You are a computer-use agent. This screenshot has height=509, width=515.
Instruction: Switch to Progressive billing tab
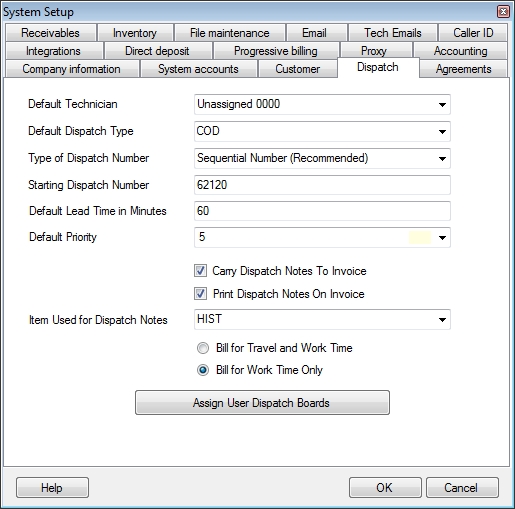276,51
